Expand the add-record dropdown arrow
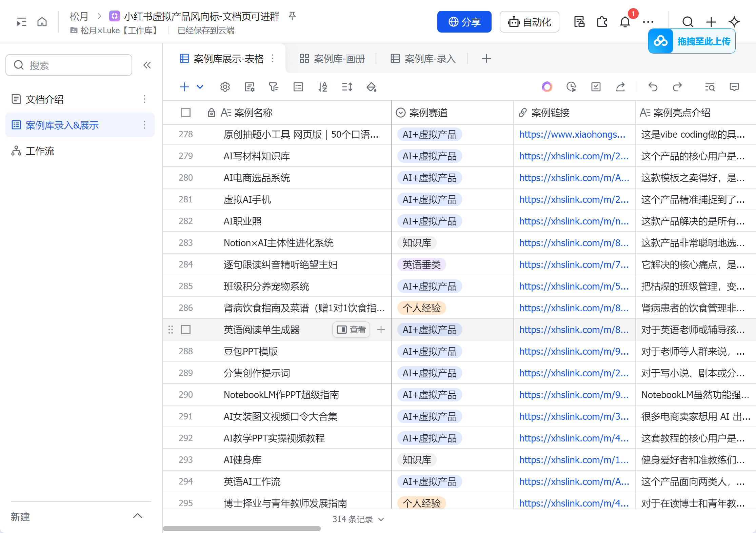This screenshot has height=533, width=756. 200,87
